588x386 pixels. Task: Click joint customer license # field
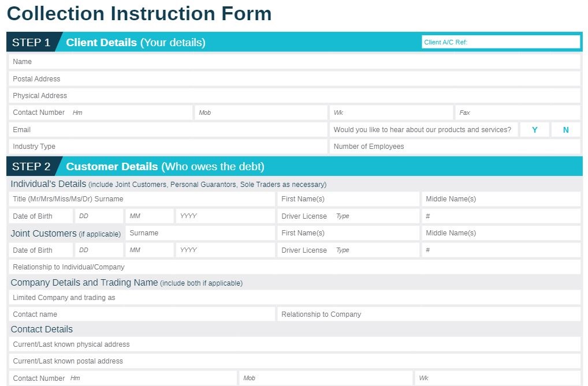501,250
